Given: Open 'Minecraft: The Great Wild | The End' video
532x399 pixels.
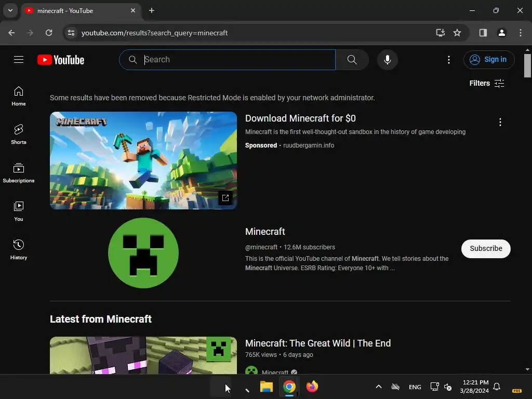Looking at the screenshot, I should point(318,343).
